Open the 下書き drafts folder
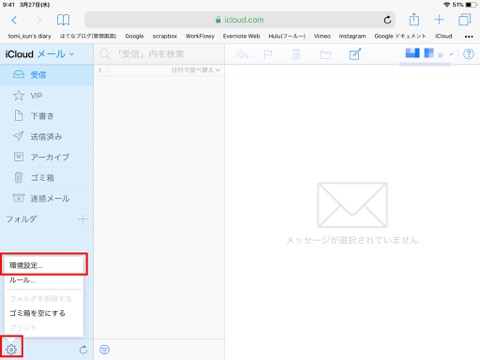Screen dimensions: 480x360 (47, 116)
